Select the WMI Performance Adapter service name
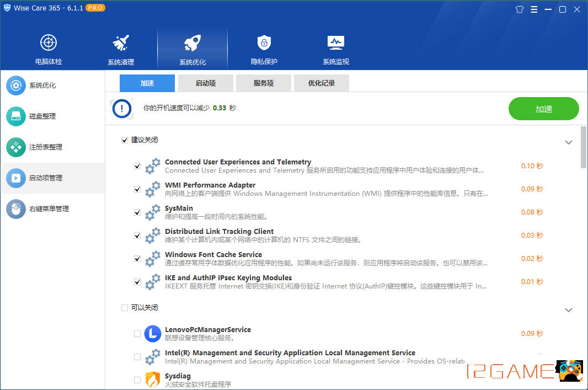Image resolution: width=588 pixels, height=390 pixels. 210,185
